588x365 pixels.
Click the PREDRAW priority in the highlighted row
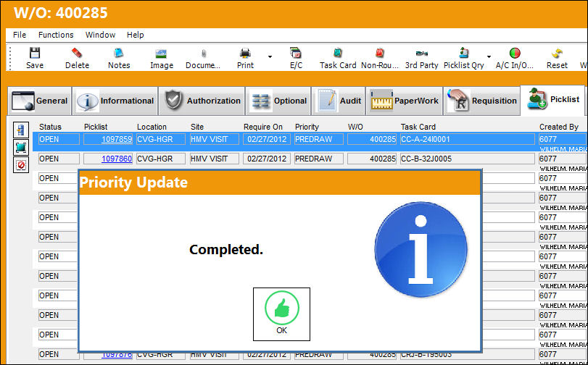pyautogui.click(x=319, y=139)
